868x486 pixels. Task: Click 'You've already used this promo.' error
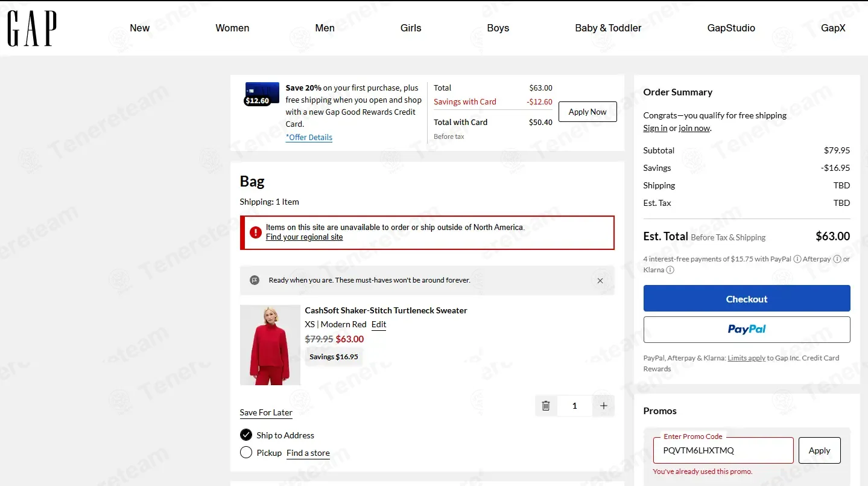(x=703, y=472)
